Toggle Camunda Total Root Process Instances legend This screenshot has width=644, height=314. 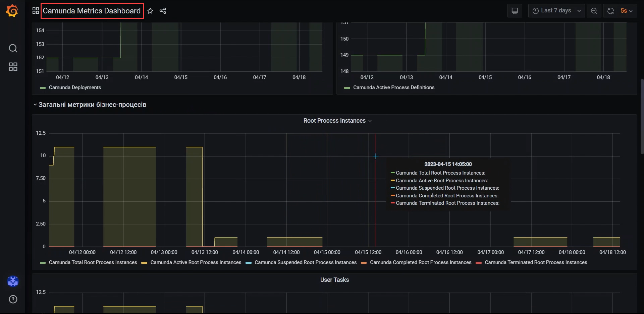point(93,262)
